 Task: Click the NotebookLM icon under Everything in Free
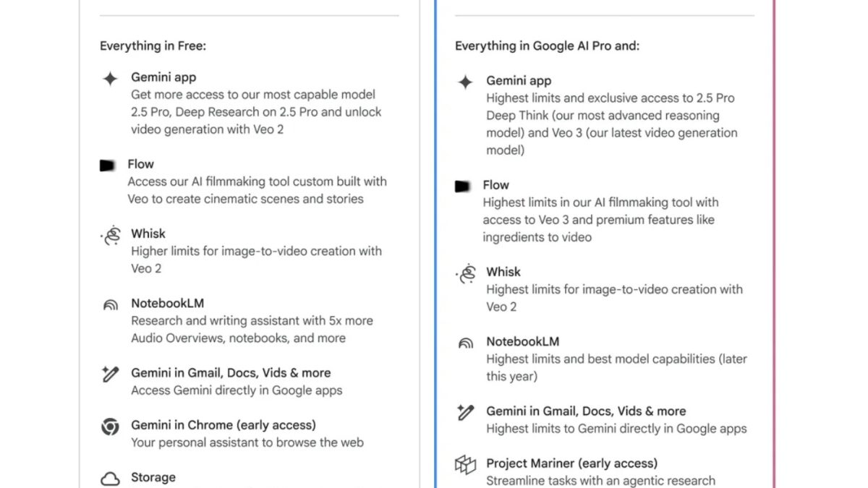point(110,305)
